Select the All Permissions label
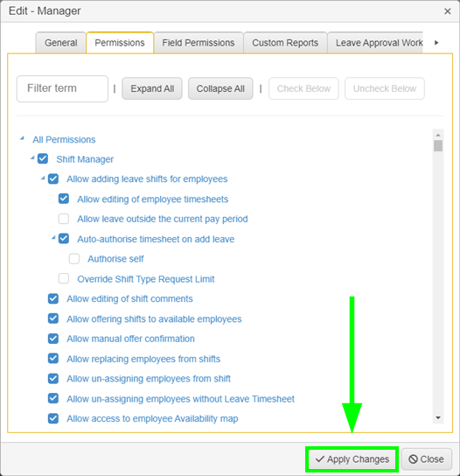 click(64, 140)
